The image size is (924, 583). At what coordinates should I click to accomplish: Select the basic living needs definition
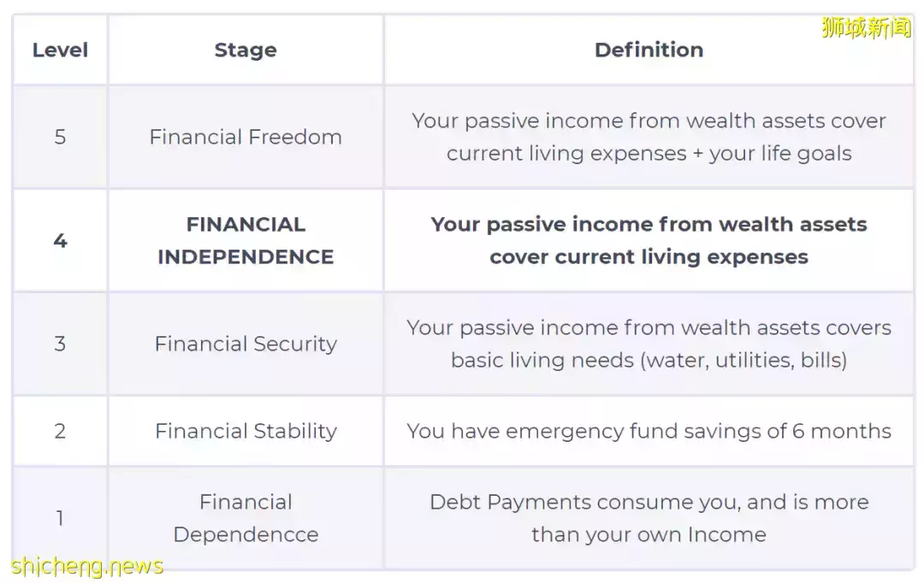click(x=649, y=344)
